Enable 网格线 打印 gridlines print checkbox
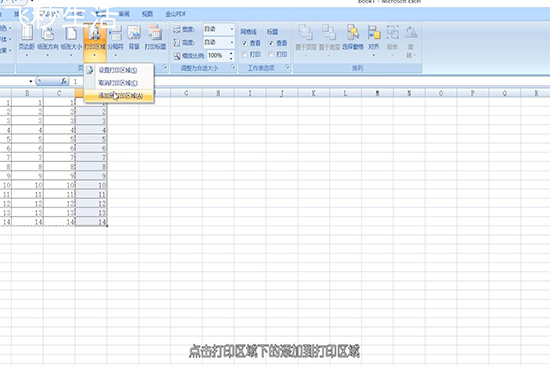This screenshot has width=550, height=365. [245, 54]
